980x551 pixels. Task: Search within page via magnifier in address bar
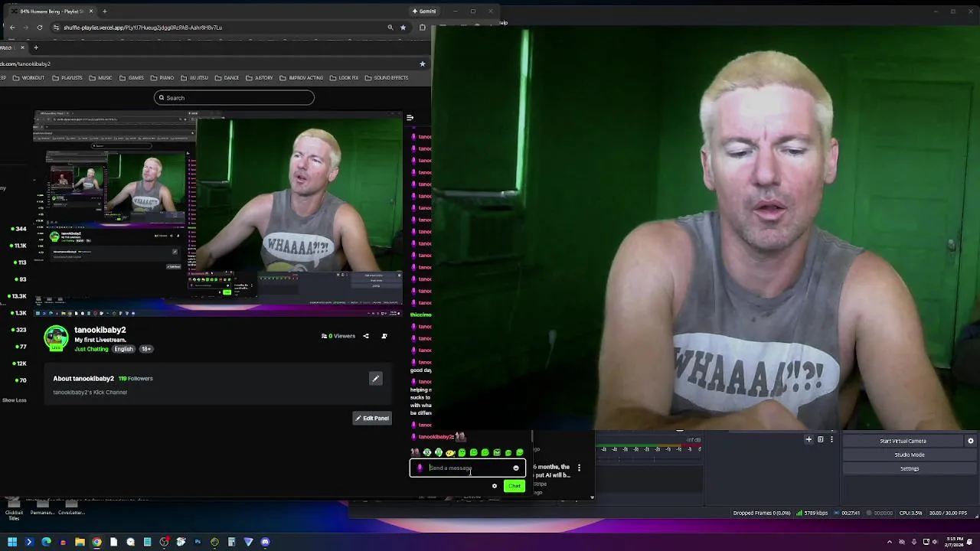pos(390,28)
